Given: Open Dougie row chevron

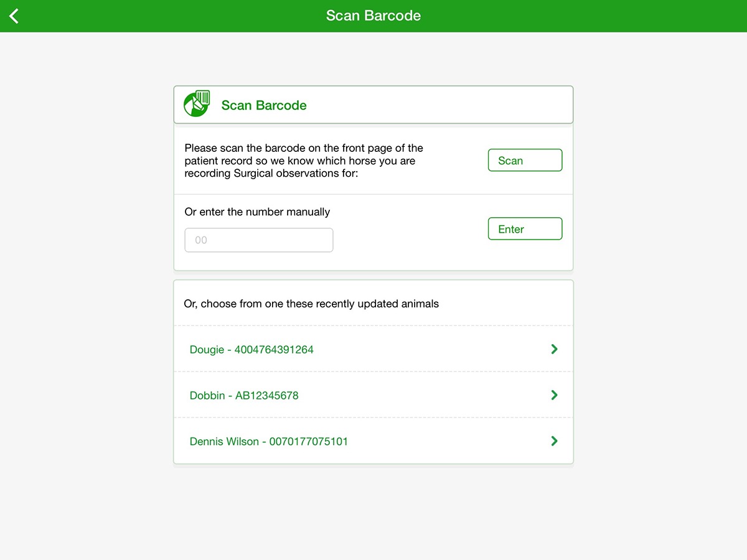Looking at the screenshot, I should (554, 349).
